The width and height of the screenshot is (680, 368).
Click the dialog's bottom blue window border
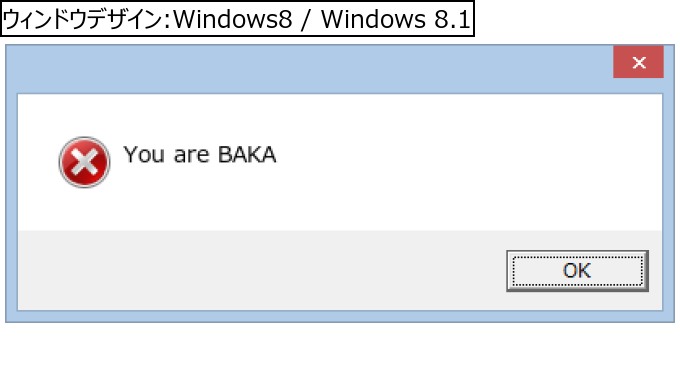[340, 316]
